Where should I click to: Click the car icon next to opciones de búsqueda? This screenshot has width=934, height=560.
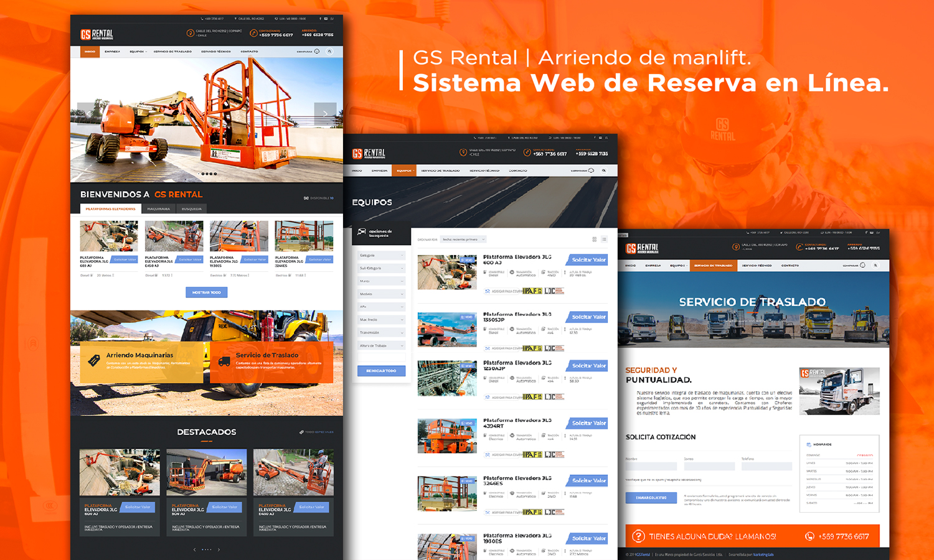click(x=362, y=232)
